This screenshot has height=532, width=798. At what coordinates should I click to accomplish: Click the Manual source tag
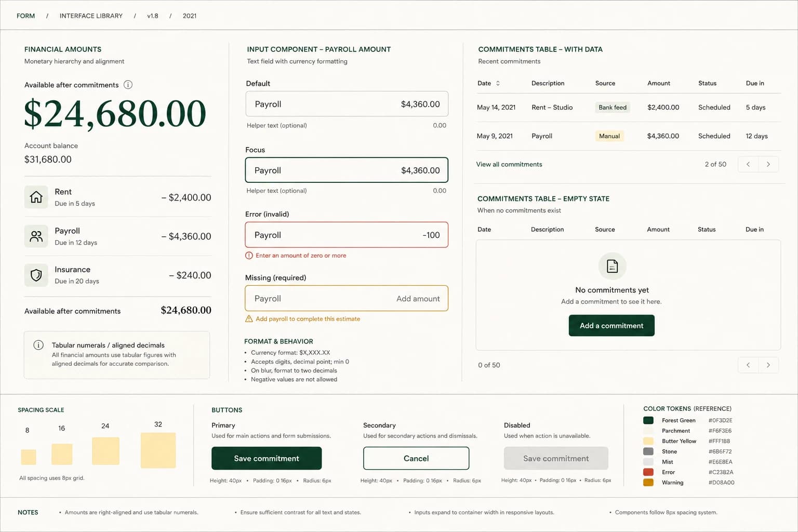tap(609, 136)
